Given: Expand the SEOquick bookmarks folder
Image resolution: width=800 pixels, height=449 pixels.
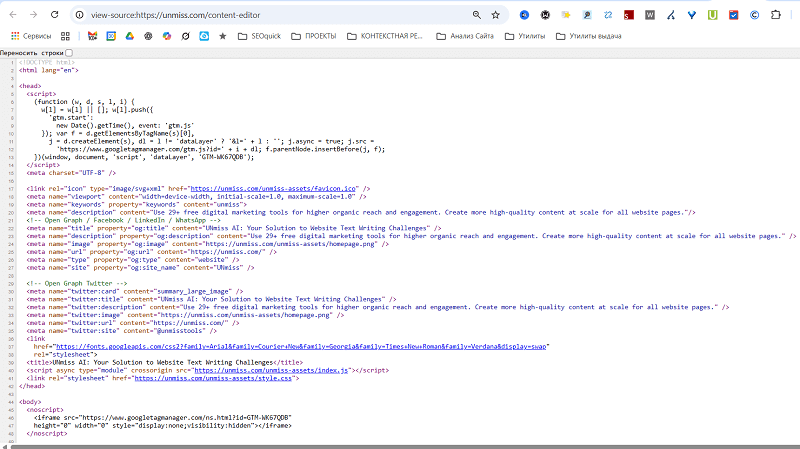Looking at the screenshot, I should pyautogui.click(x=260, y=36).
